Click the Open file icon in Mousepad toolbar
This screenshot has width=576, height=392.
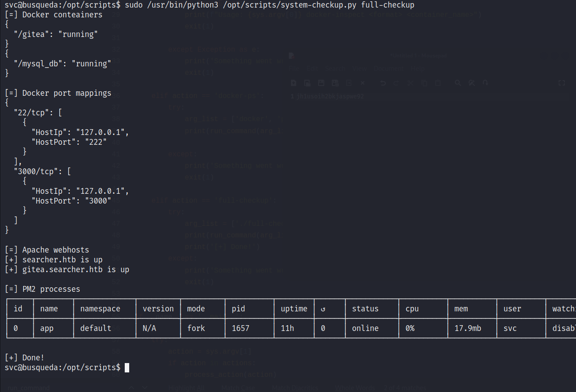307,83
